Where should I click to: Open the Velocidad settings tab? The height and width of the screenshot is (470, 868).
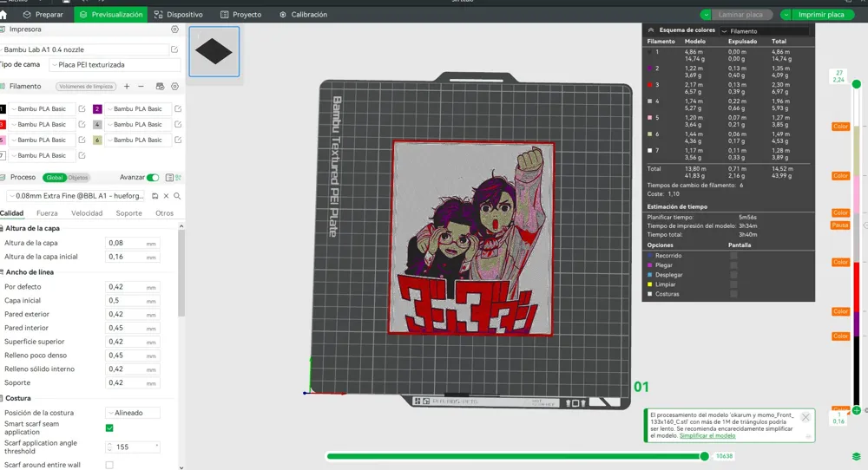click(87, 213)
